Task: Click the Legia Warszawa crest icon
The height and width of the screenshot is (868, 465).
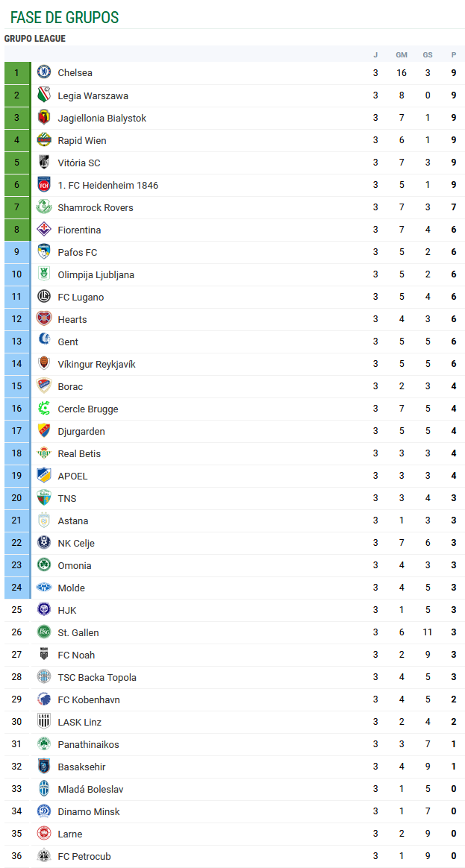Action: pos(44,95)
